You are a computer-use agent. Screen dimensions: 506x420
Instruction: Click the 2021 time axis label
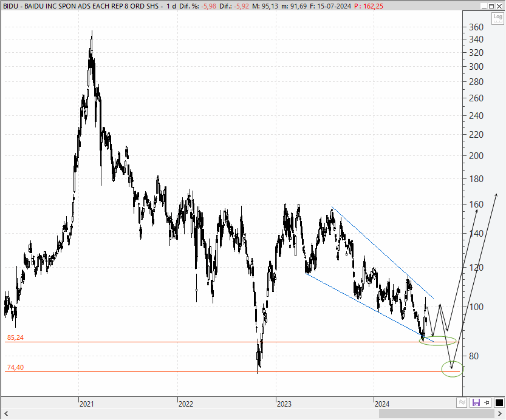[x=86, y=404]
